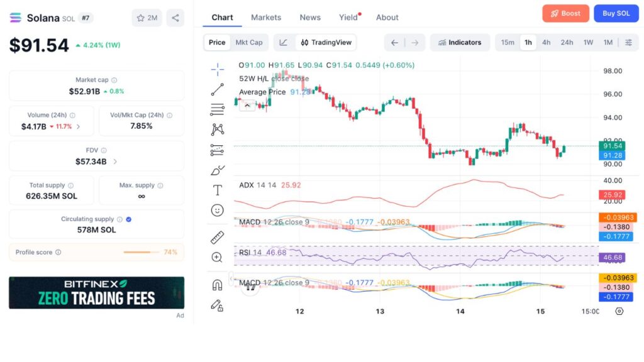Activate the zoom in tool

(x=217, y=257)
